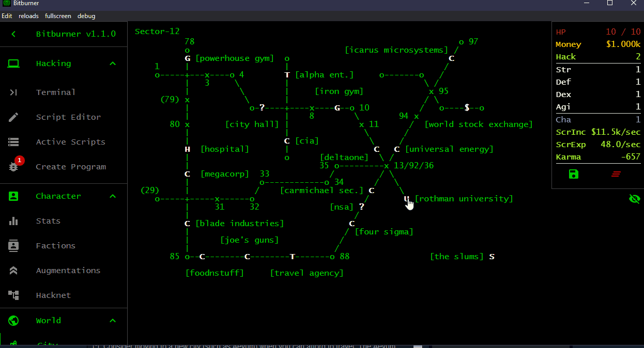Click the Create Program icon with notification badge

[x=13, y=166]
